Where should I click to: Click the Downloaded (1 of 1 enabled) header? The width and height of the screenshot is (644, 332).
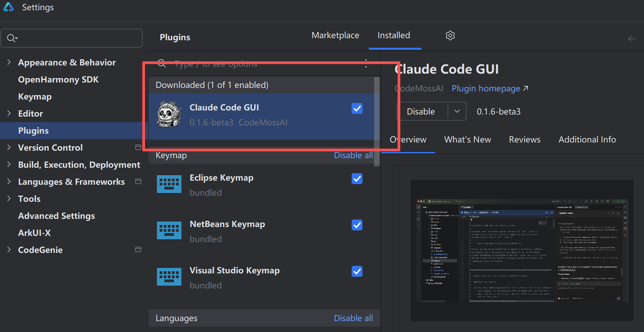click(x=261, y=85)
